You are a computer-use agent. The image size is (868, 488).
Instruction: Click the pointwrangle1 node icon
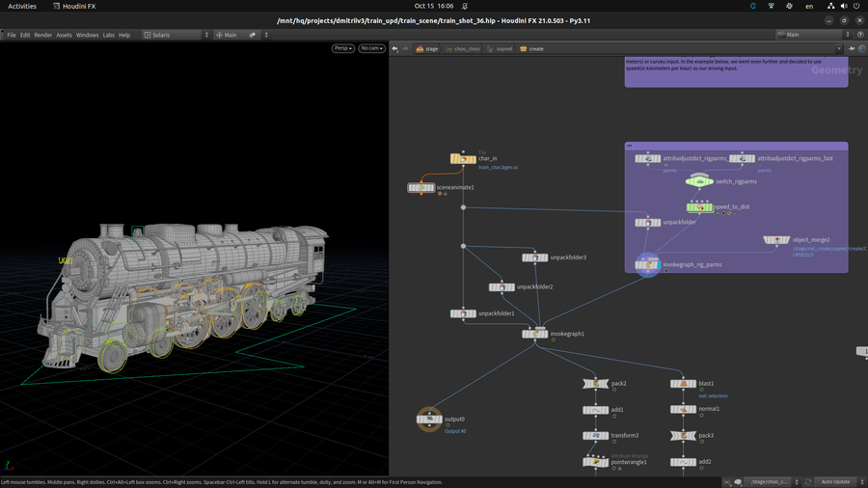pyautogui.click(x=595, y=462)
